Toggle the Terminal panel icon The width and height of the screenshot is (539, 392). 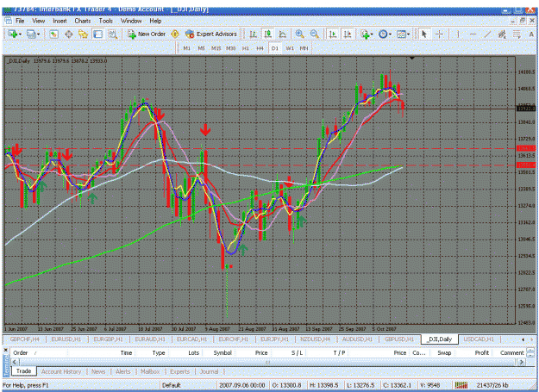[x=98, y=34]
